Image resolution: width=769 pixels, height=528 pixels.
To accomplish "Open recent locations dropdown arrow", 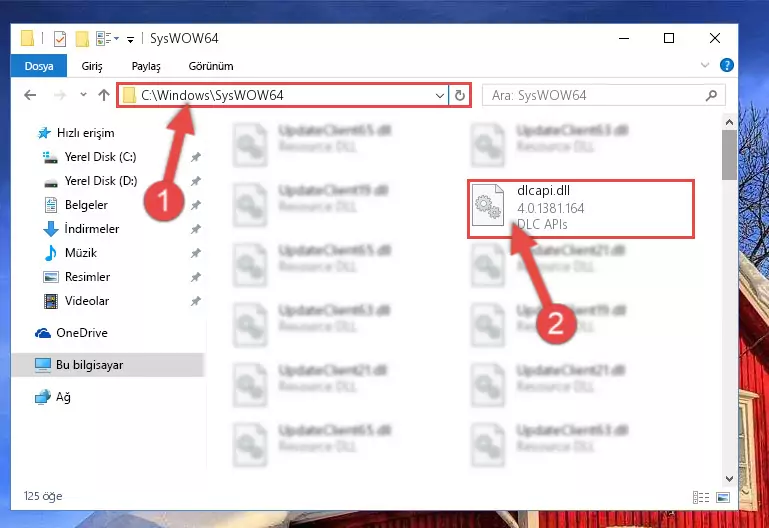I will tap(83, 95).
